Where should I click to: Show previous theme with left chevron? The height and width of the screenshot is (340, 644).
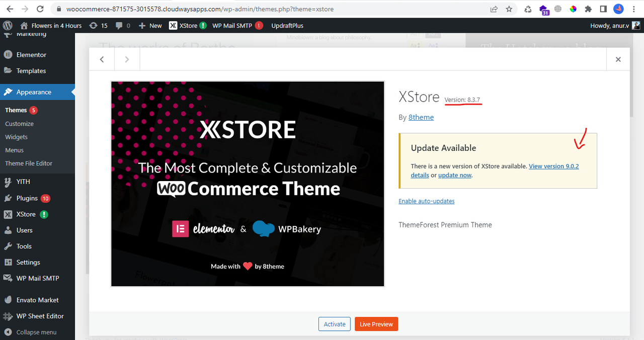coord(102,59)
